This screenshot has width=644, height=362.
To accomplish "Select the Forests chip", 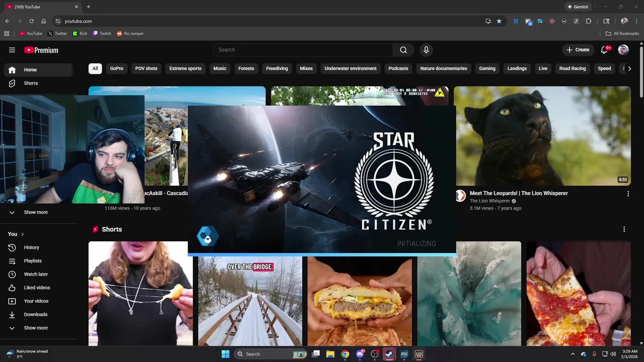I will pyautogui.click(x=246, y=68).
